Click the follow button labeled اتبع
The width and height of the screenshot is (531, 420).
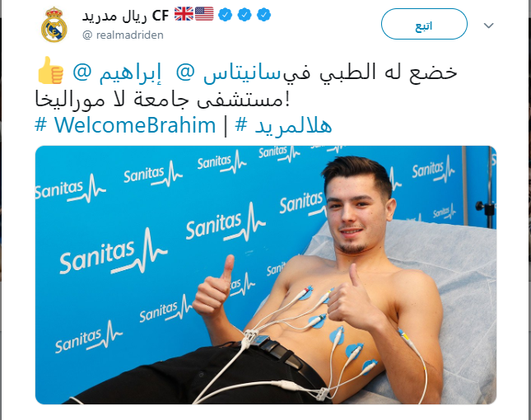tap(424, 24)
